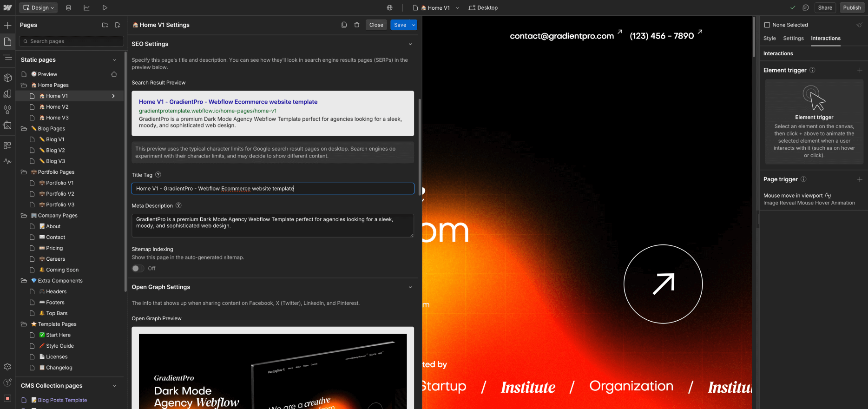Screen dimensions: 868x409
Task: Open the Navigator panel icon
Action: coord(7,57)
